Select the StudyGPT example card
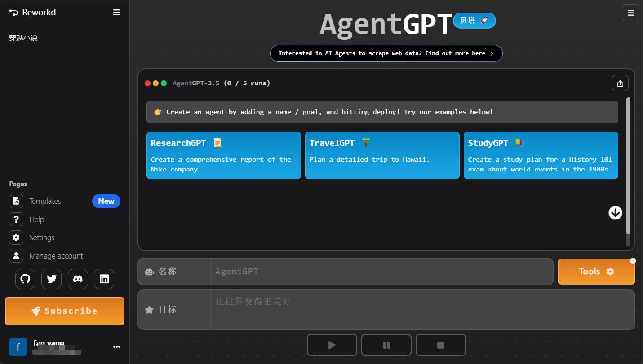This screenshot has width=643, height=364. coord(541,155)
